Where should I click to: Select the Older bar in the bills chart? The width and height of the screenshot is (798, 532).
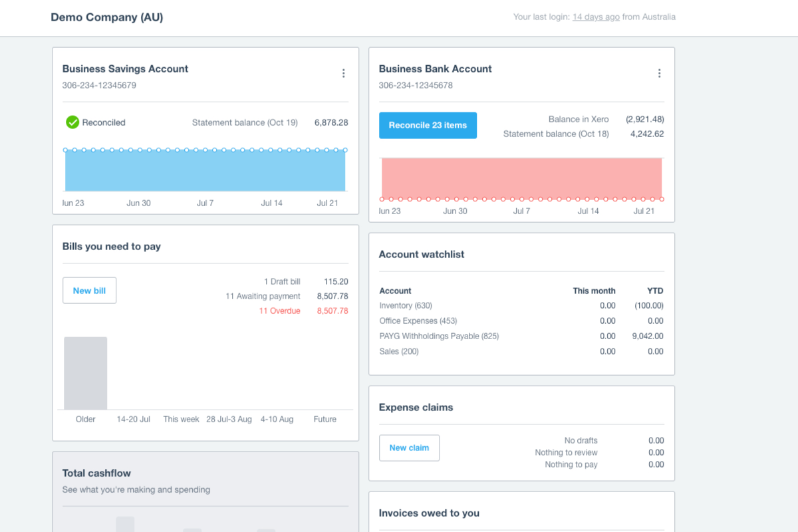pos(85,372)
